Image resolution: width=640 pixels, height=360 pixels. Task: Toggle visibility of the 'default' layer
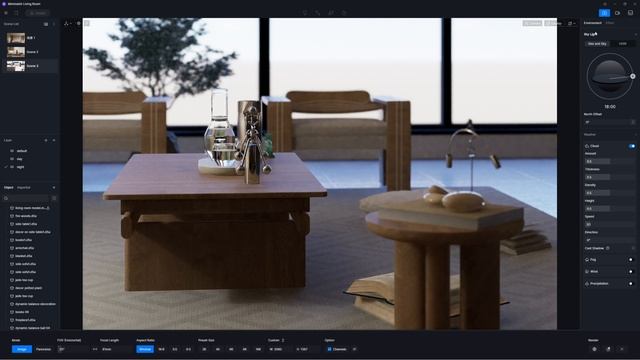tap(12, 151)
